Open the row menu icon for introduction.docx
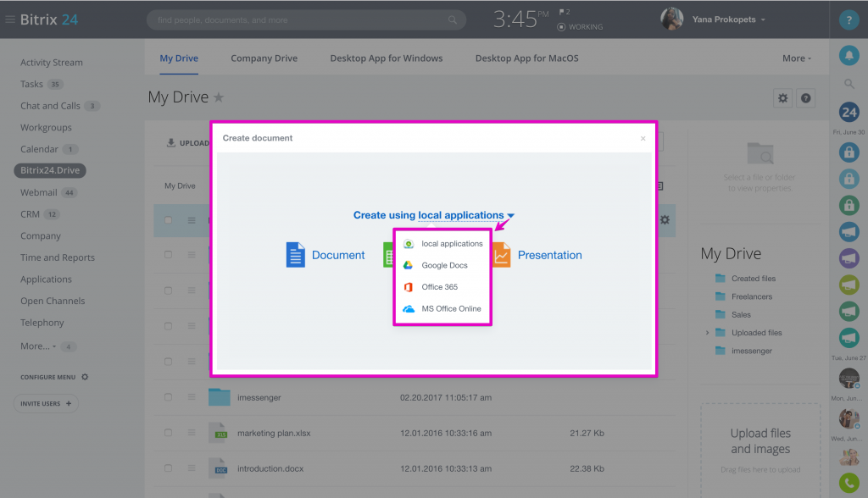 [x=192, y=468]
